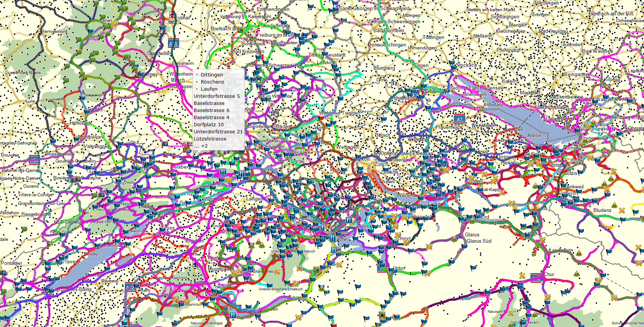Click the envelope mail icon on the map
This screenshot has width=644, height=327.
[297, 221]
